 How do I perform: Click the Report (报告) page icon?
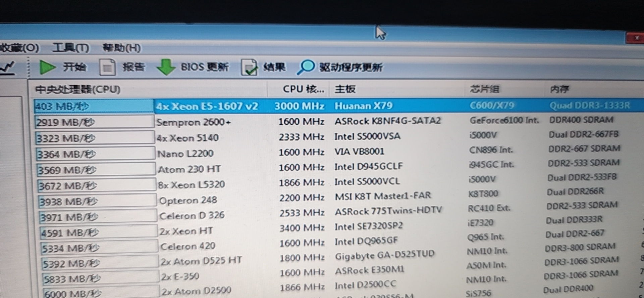click(x=107, y=67)
